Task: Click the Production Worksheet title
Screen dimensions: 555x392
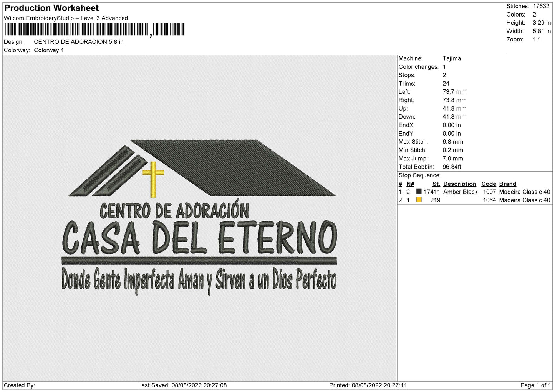Action: point(51,8)
